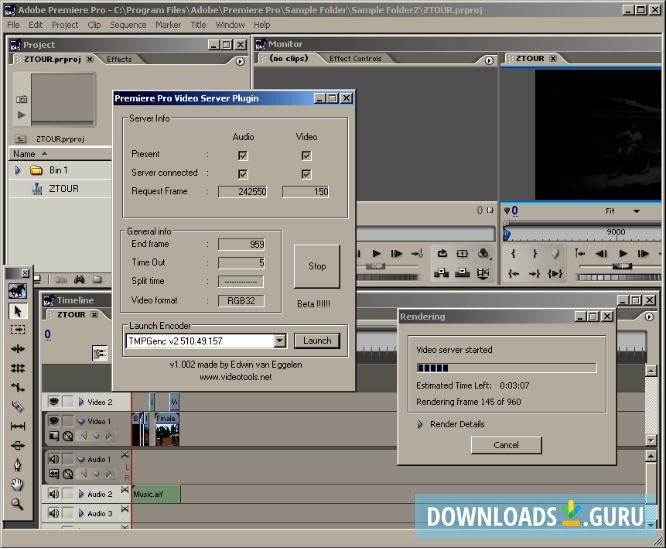Select the Hand tool
Screen dimensions: 666x549
pos(17,484)
